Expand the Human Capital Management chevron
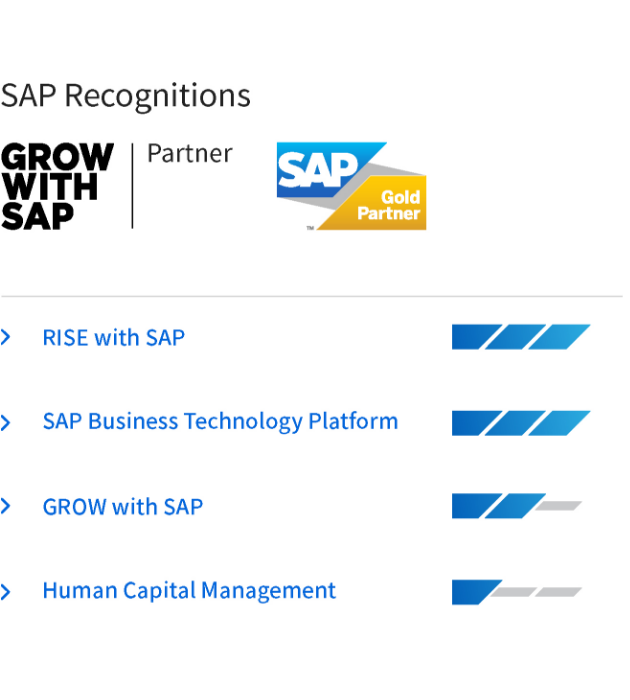The image size is (630, 700). pos(7,591)
